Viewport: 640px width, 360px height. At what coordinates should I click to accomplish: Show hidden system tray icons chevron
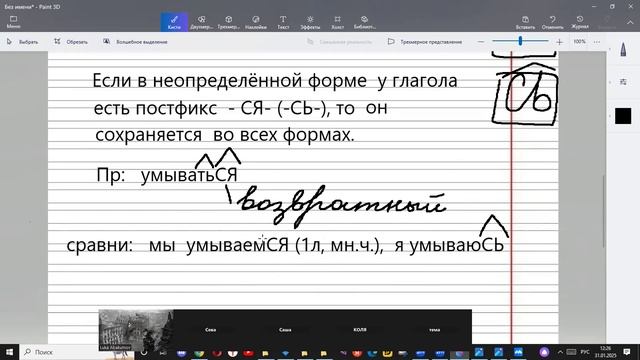coord(560,352)
